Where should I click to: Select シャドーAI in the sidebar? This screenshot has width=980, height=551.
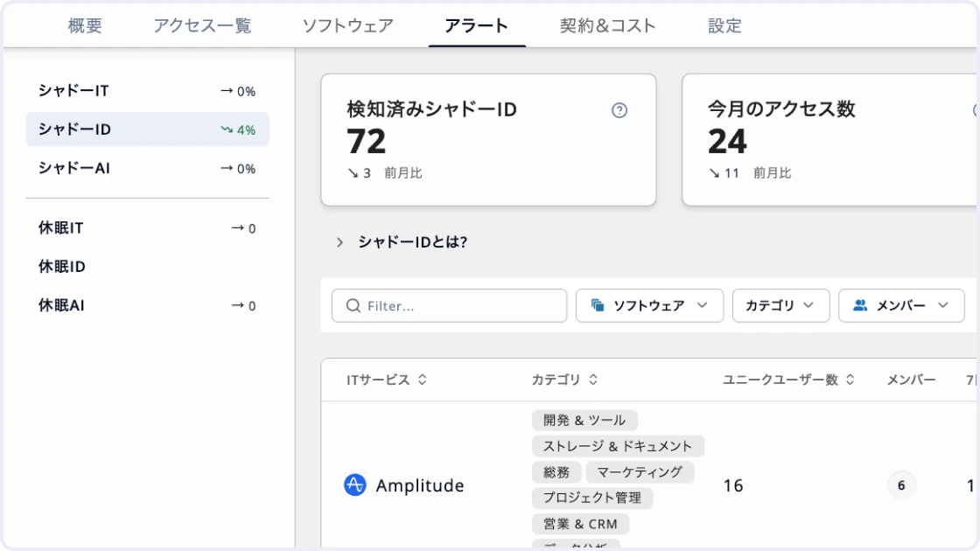click(148, 168)
